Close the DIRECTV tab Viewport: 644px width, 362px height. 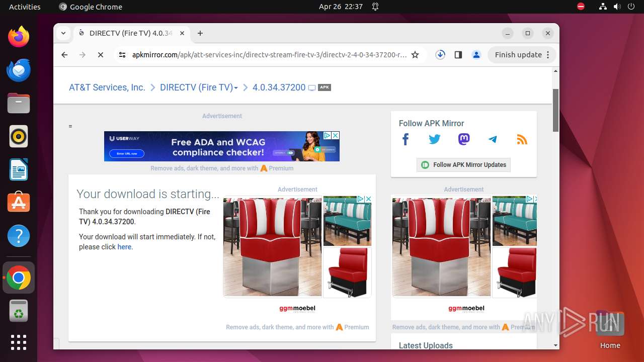[x=182, y=33]
